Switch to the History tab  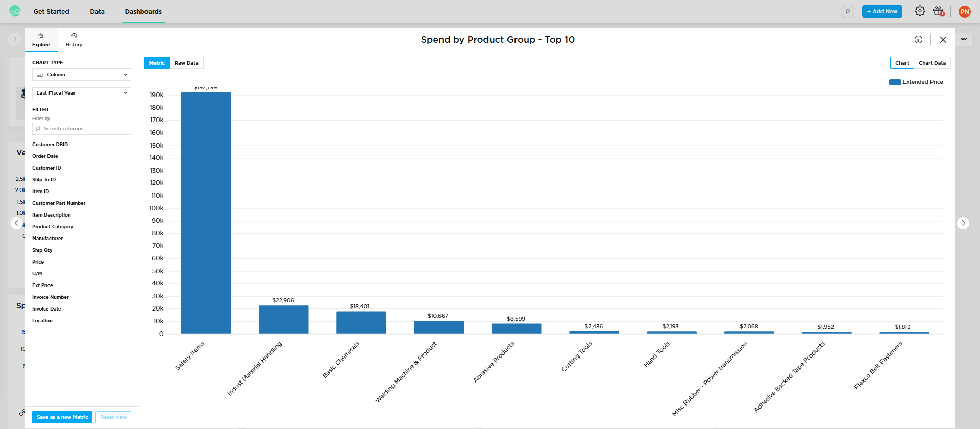point(74,40)
